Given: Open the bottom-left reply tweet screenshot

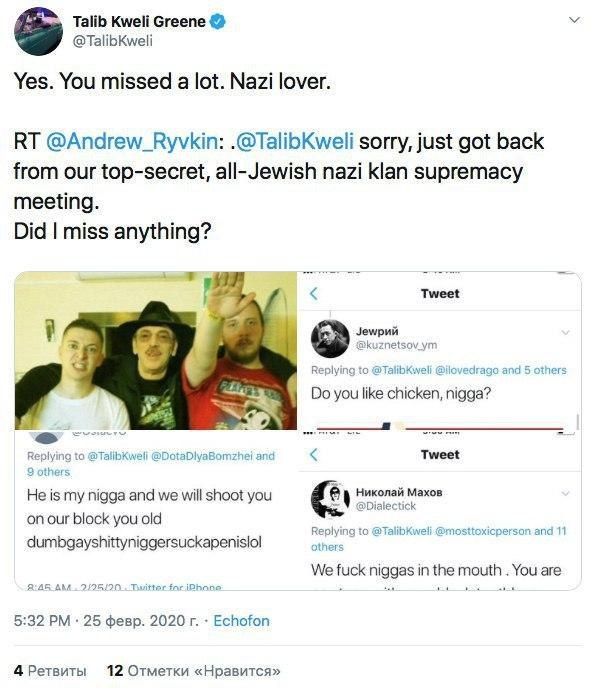Looking at the screenshot, I should (x=156, y=510).
